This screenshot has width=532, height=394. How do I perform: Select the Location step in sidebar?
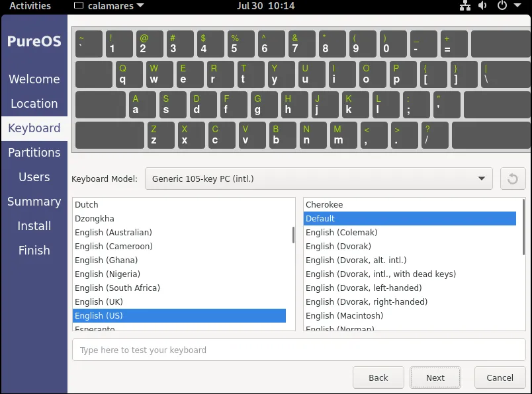pyautogui.click(x=34, y=104)
